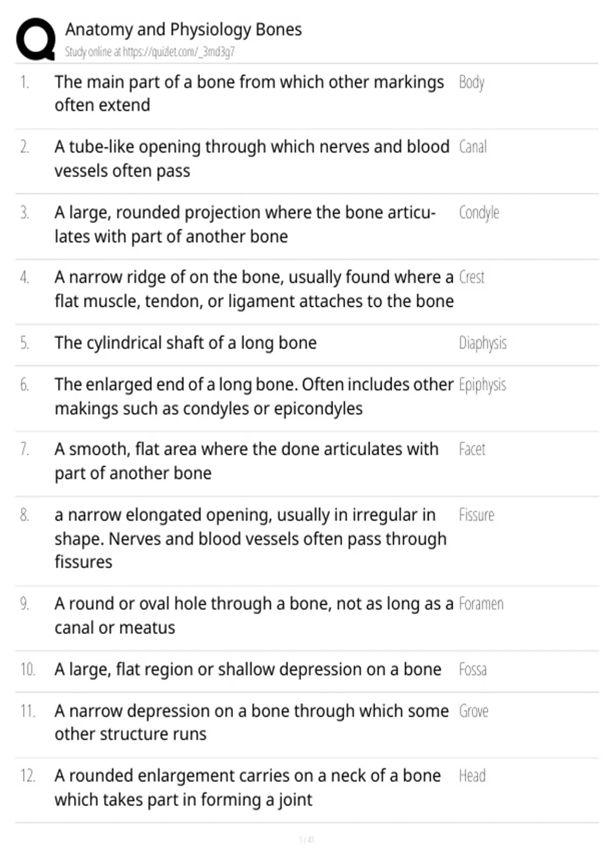
Task: Click the page number at the bottom
Action: [306, 839]
